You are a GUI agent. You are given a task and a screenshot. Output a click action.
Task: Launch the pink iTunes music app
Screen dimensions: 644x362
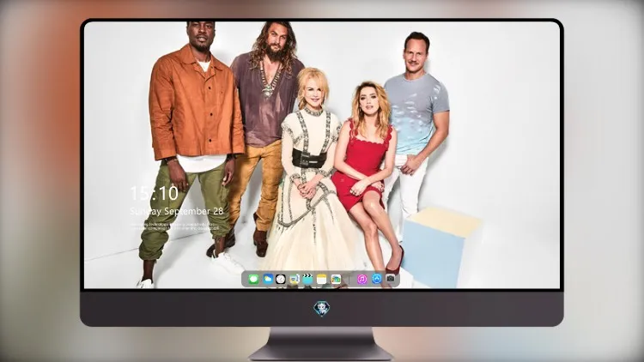pos(361,279)
